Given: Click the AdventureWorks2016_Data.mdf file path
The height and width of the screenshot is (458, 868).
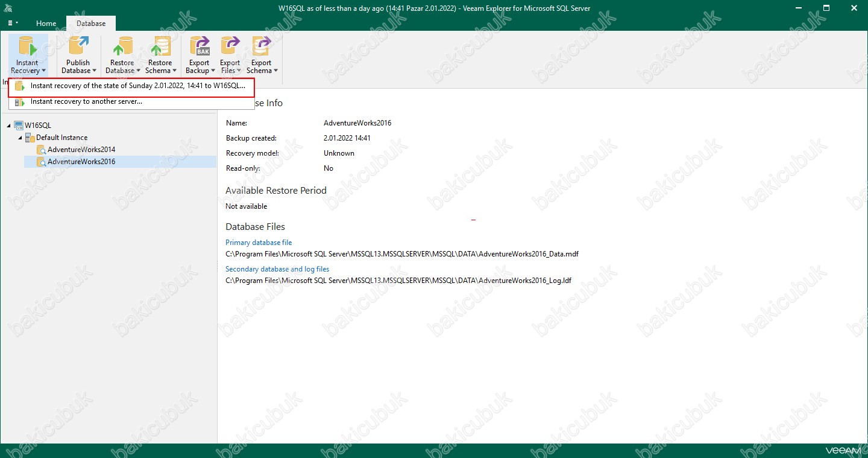Looking at the screenshot, I should (402, 254).
